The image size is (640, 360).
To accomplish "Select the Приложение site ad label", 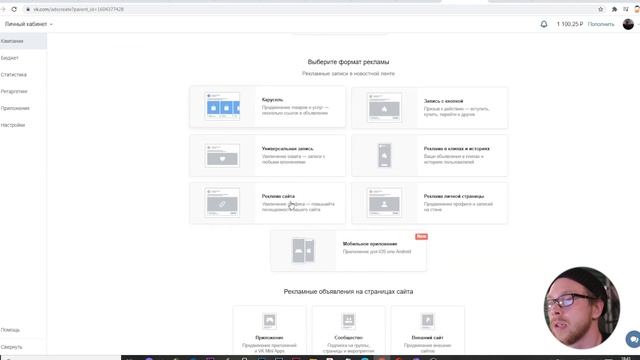I will (269, 338).
